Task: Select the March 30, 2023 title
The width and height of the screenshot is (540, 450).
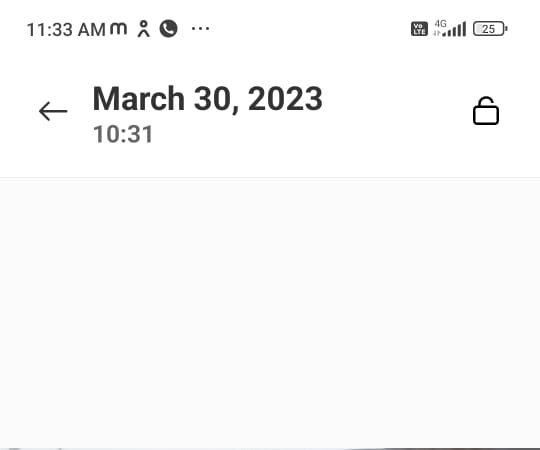Action: (208, 99)
